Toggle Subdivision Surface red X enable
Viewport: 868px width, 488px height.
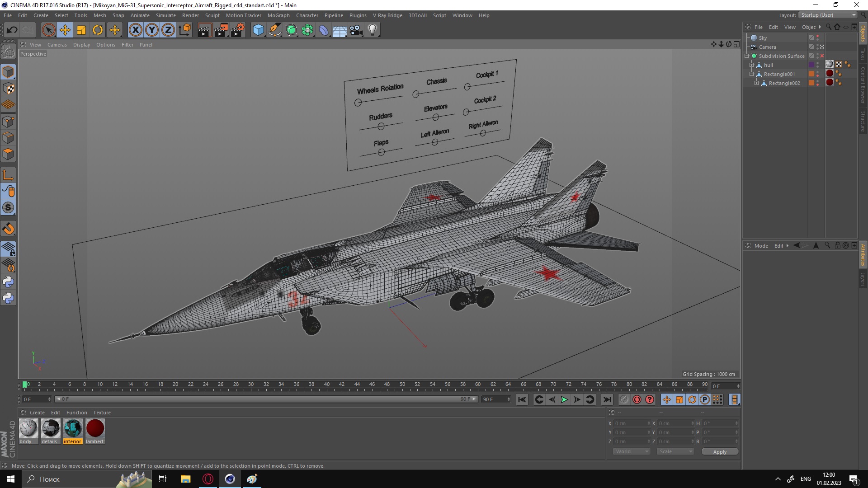pos(822,56)
